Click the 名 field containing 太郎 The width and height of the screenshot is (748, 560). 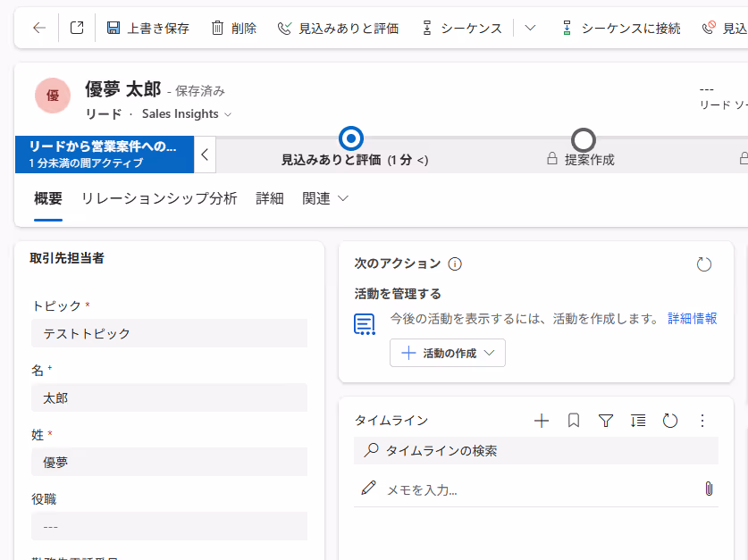tap(169, 397)
